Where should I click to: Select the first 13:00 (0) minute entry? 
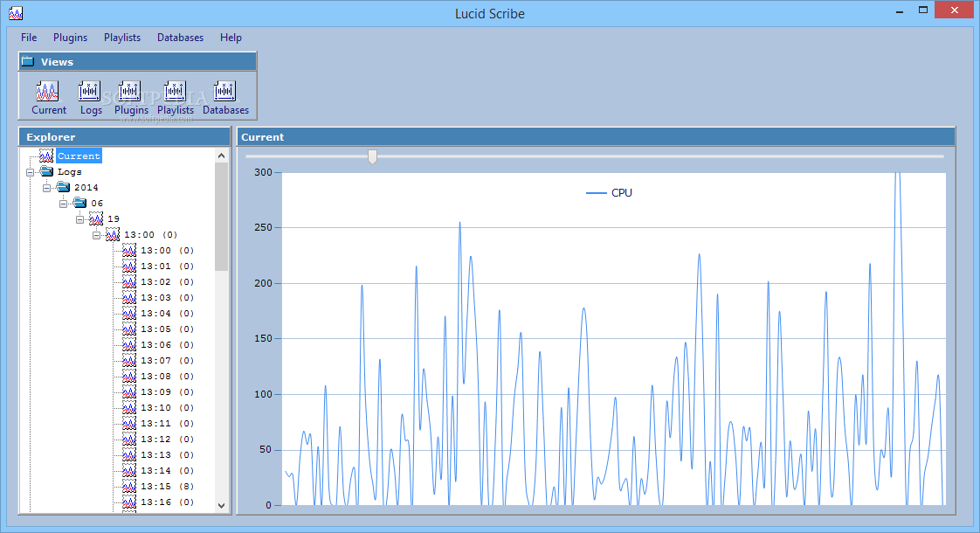click(167, 250)
